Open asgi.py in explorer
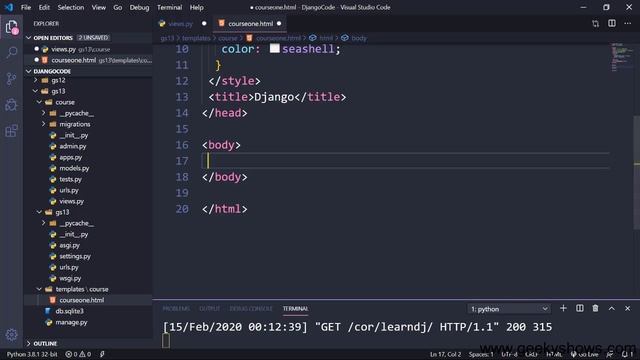The height and width of the screenshot is (360, 640). coord(69,245)
